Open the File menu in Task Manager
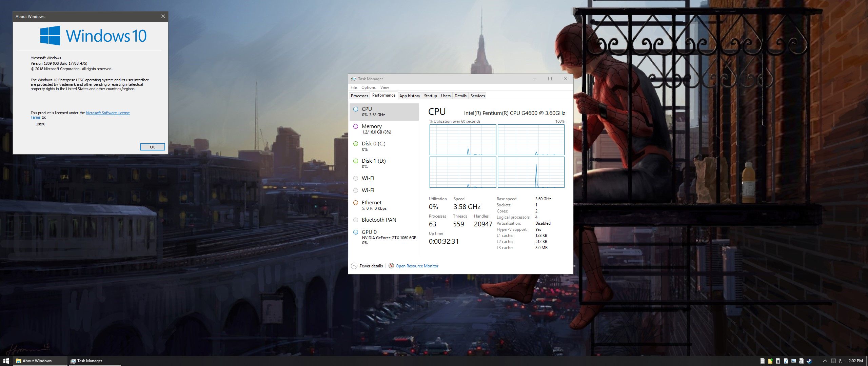 click(x=354, y=87)
